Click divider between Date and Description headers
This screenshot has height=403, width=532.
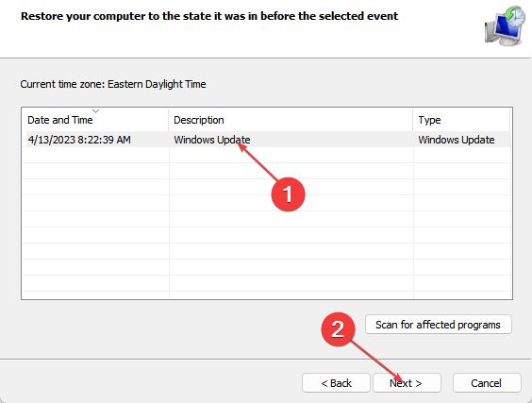tap(169, 120)
